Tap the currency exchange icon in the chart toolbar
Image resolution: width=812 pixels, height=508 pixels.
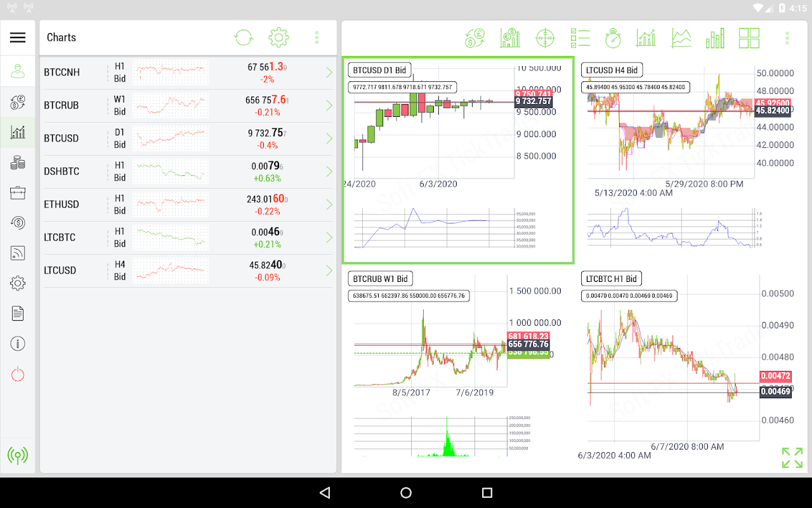pyautogui.click(x=475, y=37)
